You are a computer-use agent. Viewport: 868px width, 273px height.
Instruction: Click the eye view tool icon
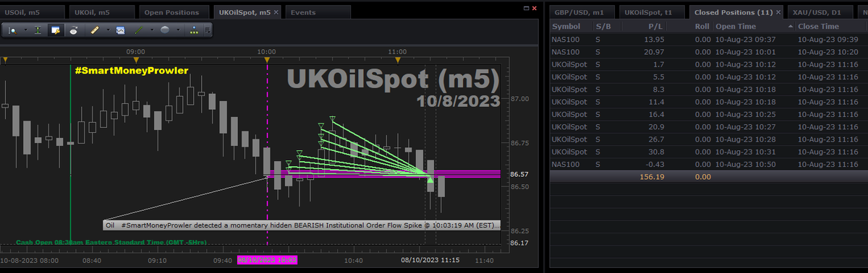[x=74, y=30]
